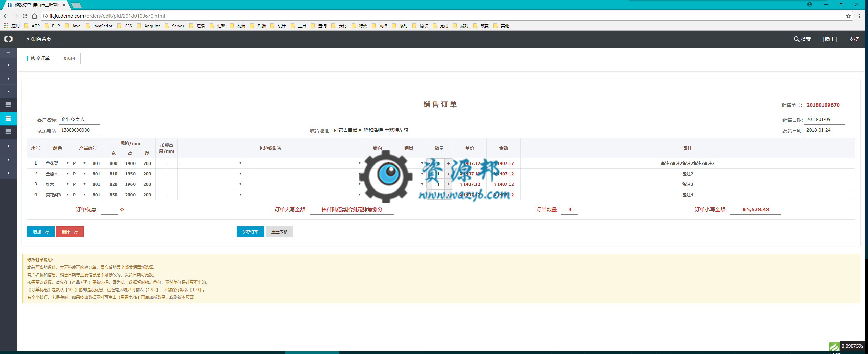Open the stack icon below the highlighted sidebar item
This screenshot has width=868, height=354.
tap(8, 132)
